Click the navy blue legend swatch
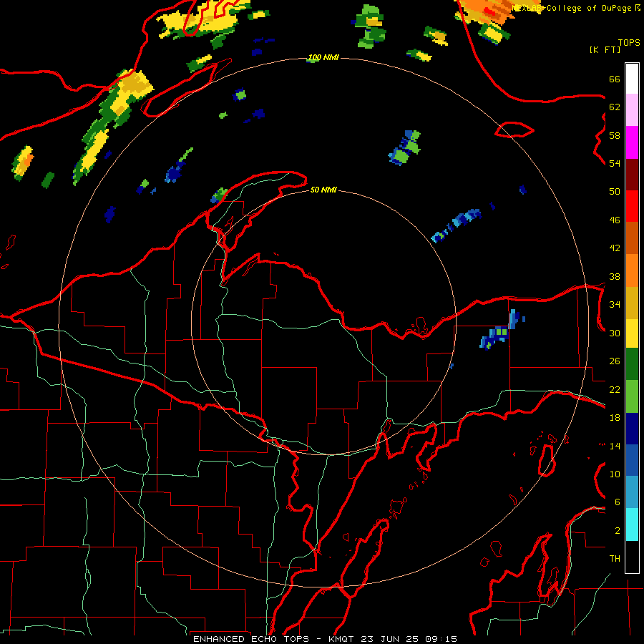The width and height of the screenshot is (644, 644). click(632, 429)
